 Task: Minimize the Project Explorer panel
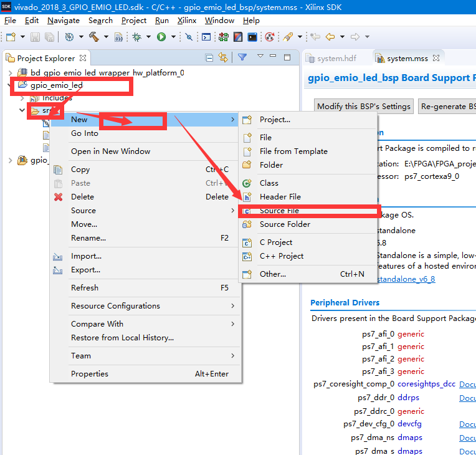[x=273, y=56]
